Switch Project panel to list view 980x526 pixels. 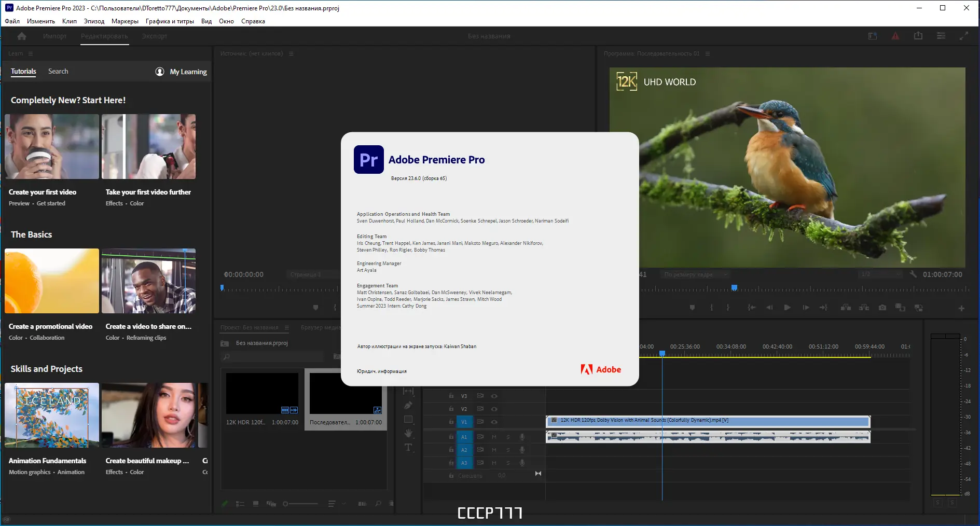[x=240, y=504]
